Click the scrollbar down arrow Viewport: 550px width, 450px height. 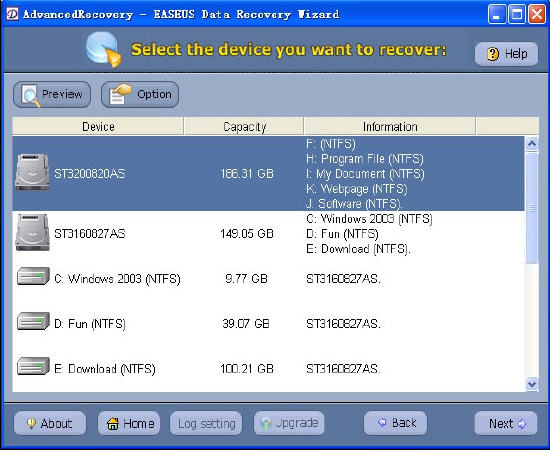(532, 384)
